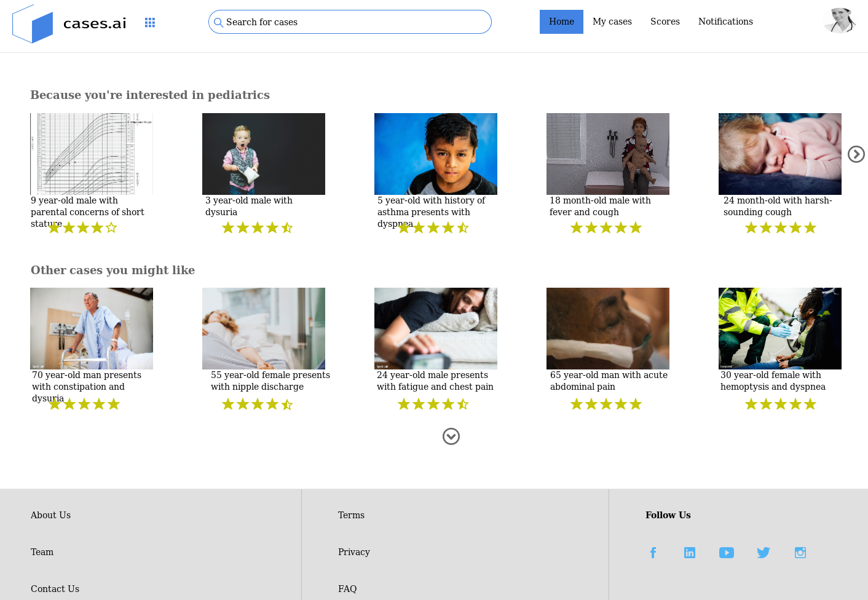
Task: Click '65 year-old man with acute abdominal pain'
Action: click(x=609, y=381)
